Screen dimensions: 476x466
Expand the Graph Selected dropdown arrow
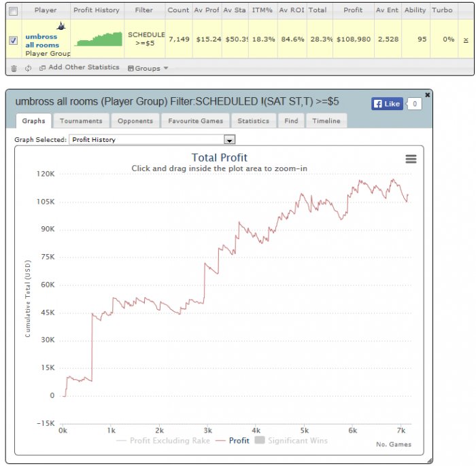[230, 140]
